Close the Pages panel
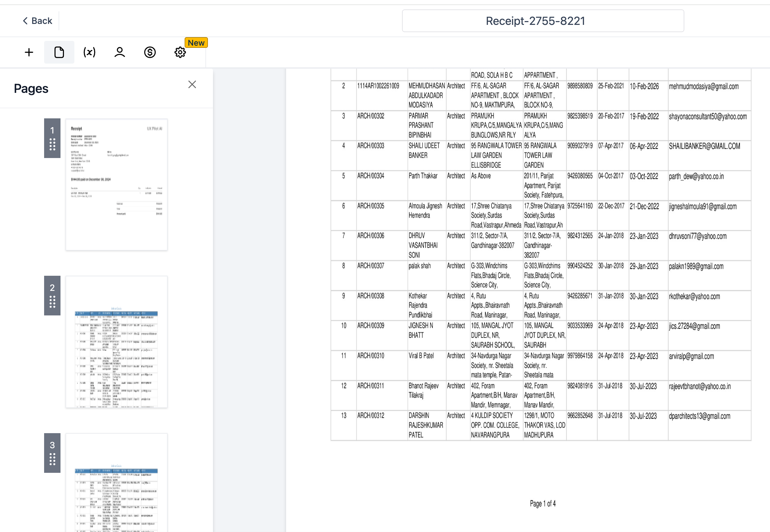The width and height of the screenshot is (770, 532). (192, 84)
